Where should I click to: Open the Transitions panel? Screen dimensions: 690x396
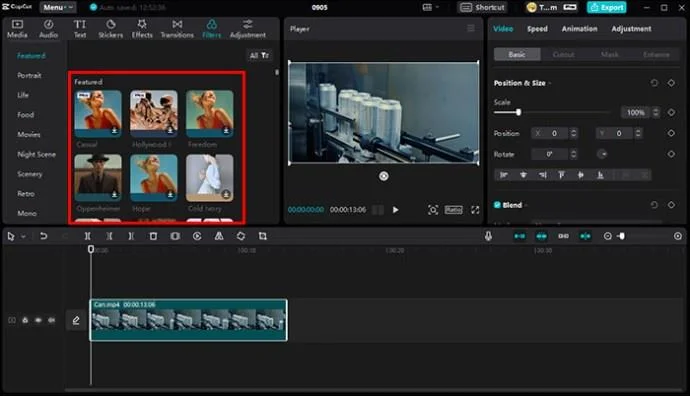coord(177,29)
